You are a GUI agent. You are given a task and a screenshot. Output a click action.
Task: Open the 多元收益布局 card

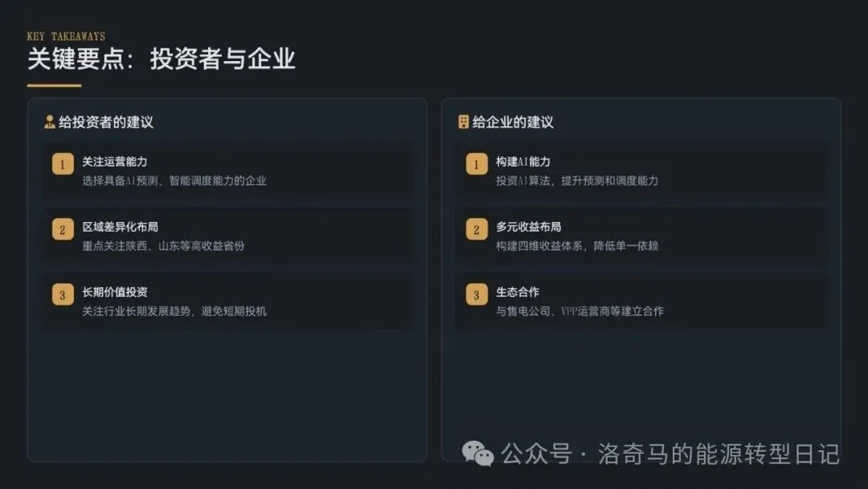tap(641, 236)
